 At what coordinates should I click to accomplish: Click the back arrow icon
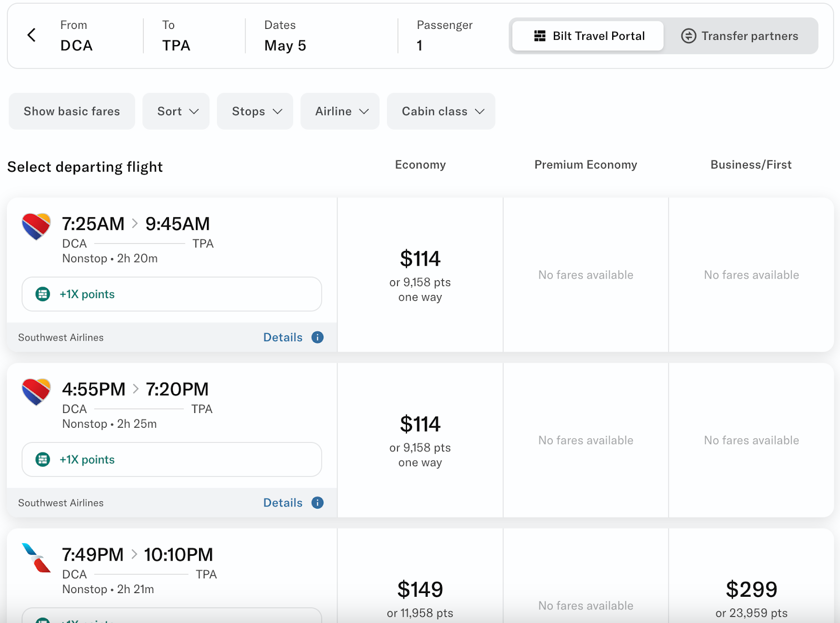31,35
